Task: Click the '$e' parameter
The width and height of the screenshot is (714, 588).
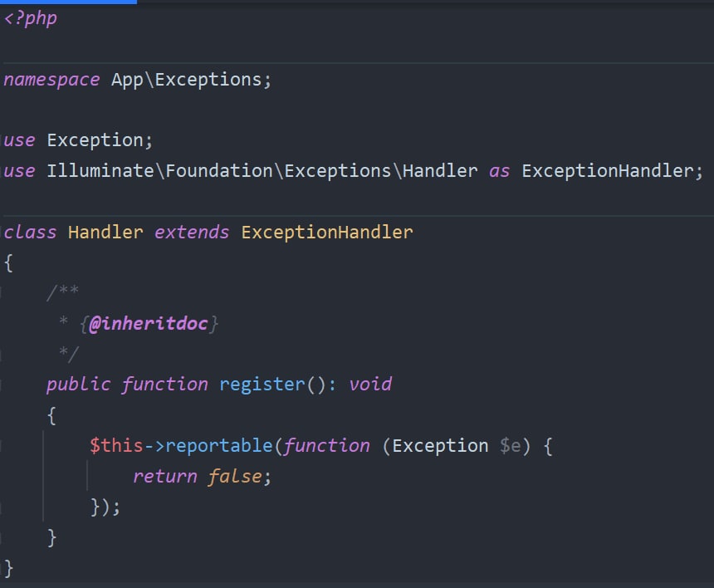Action: point(510,446)
